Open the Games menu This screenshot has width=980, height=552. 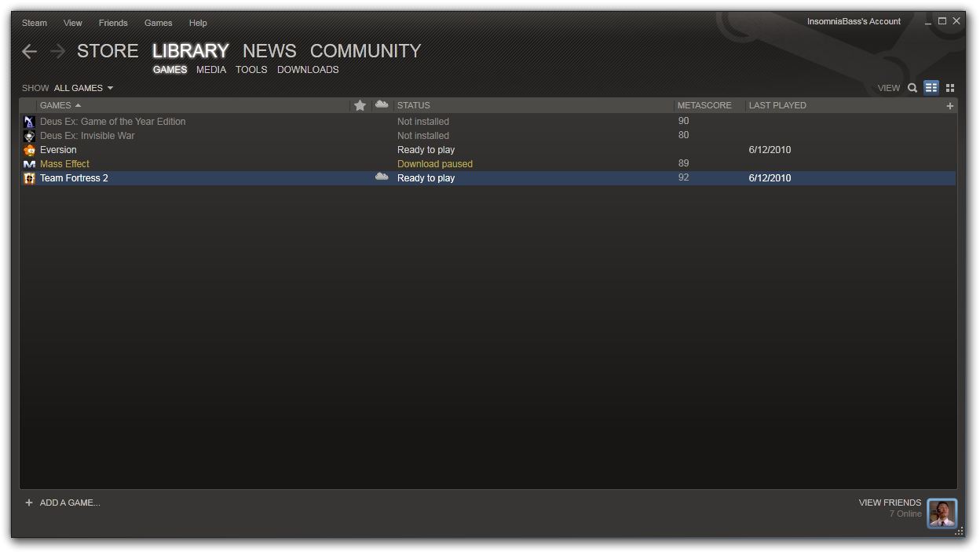[159, 23]
